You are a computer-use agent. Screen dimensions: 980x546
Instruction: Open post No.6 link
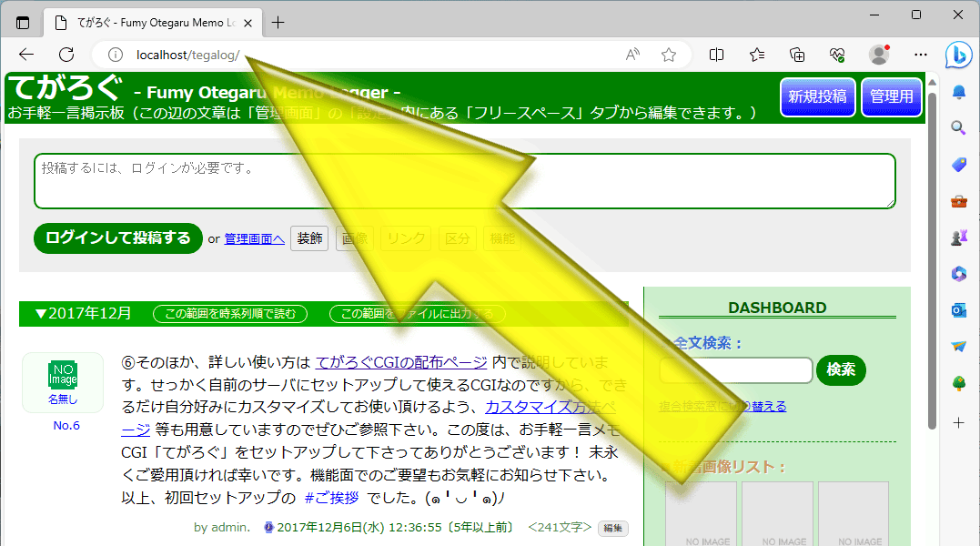[x=66, y=426]
